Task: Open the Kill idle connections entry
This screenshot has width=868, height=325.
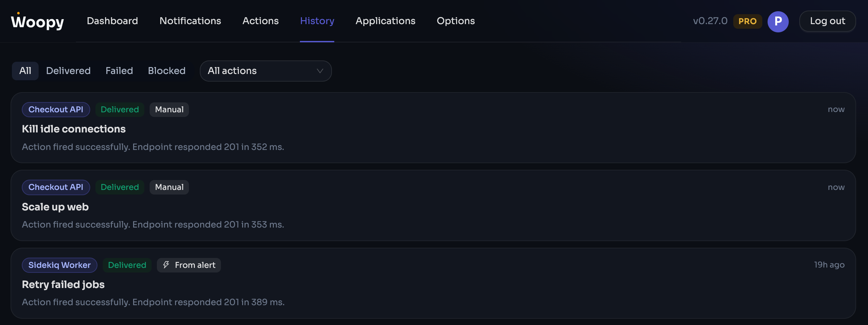Action: (x=433, y=127)
